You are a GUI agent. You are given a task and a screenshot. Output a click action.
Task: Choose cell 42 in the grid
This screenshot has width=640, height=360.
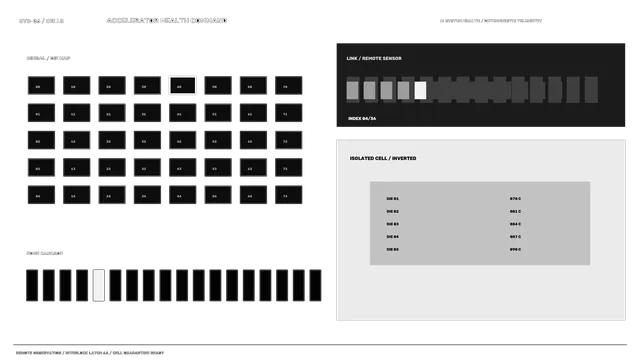click(x=182, y=140)
